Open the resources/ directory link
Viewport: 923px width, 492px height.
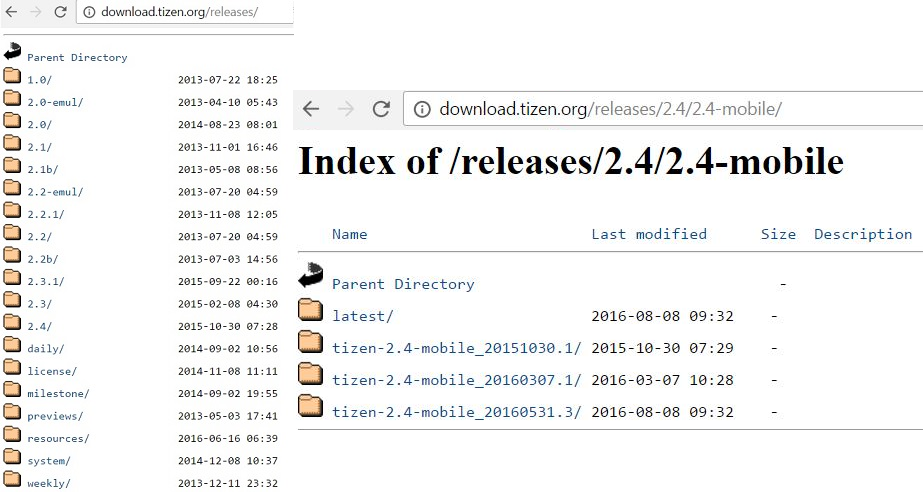58,438
